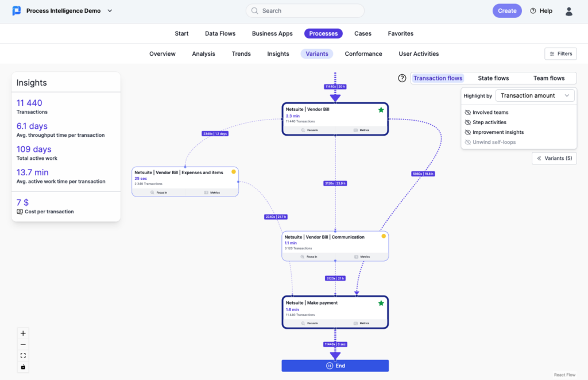Viewport: 588px width, 380px height.
Task: Click in the Search field
Action: click(x=305, y=11)
